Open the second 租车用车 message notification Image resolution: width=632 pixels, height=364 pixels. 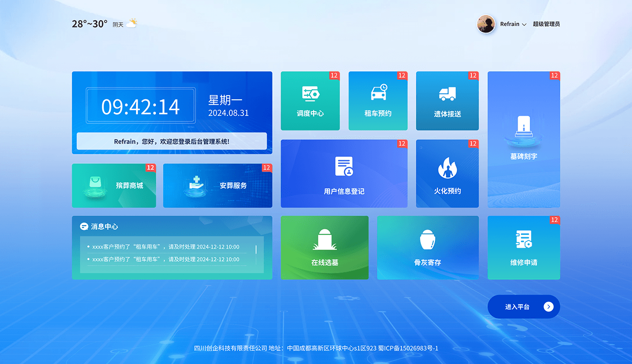[166, 259]
